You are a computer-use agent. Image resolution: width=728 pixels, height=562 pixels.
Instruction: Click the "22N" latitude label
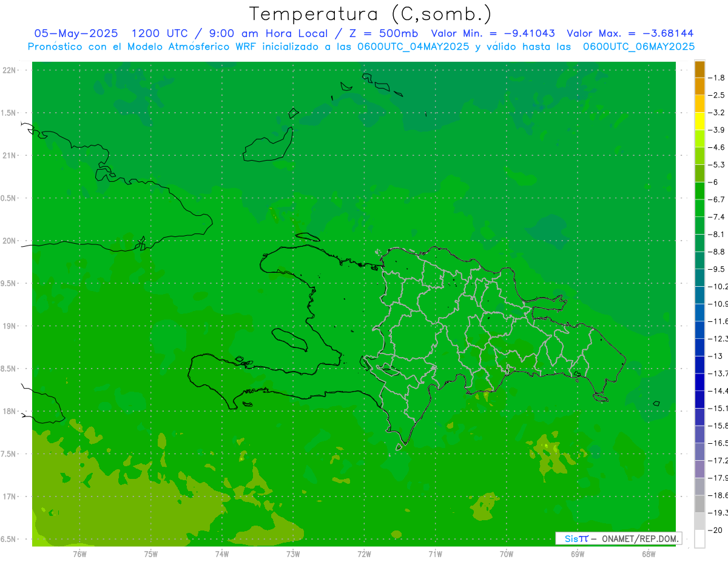[x=8, y=70]
